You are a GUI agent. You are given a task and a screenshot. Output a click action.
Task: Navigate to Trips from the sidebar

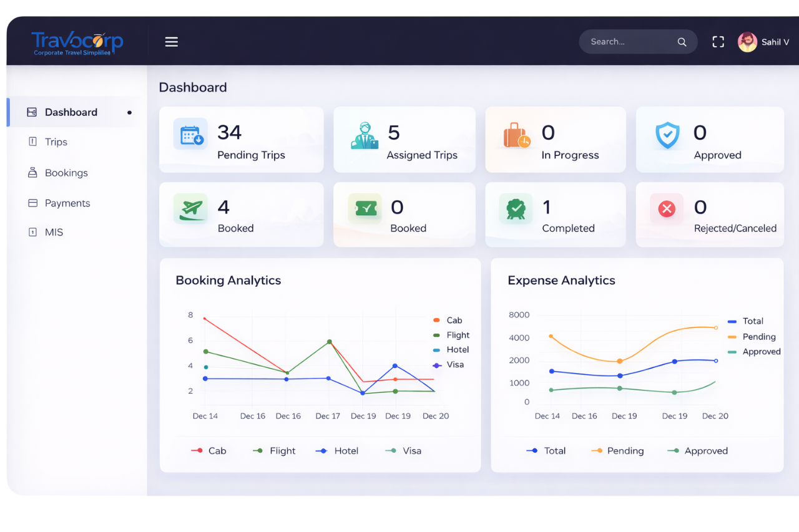[x=56, y=142]
